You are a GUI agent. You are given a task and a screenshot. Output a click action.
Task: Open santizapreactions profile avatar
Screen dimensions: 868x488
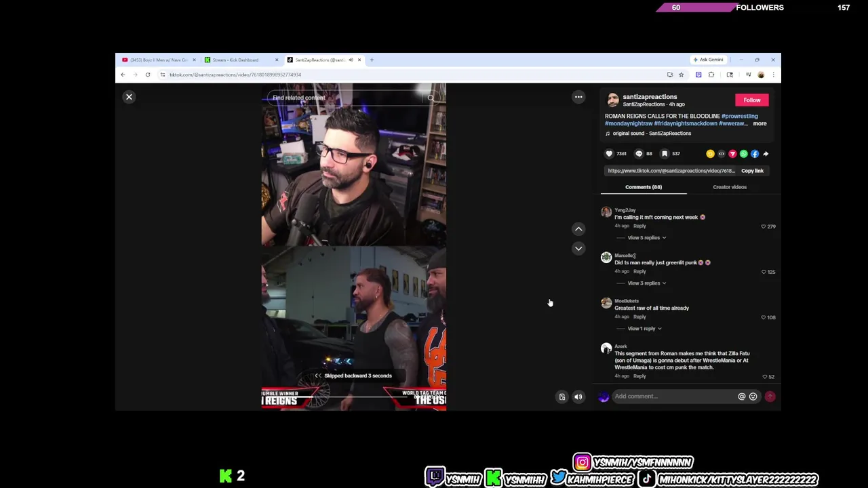click(613, 100)
